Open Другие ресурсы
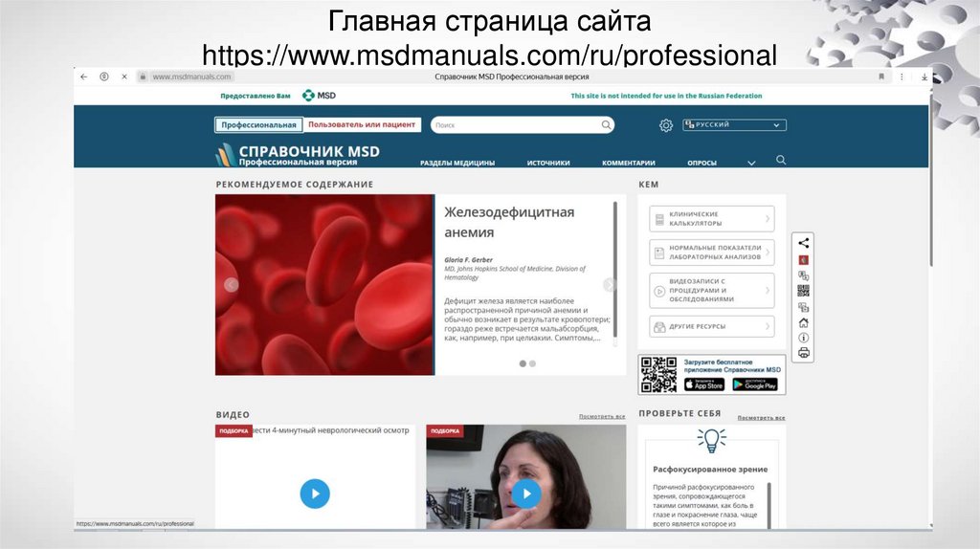This screenshot has width=980, height=549. tap(712, 327)
